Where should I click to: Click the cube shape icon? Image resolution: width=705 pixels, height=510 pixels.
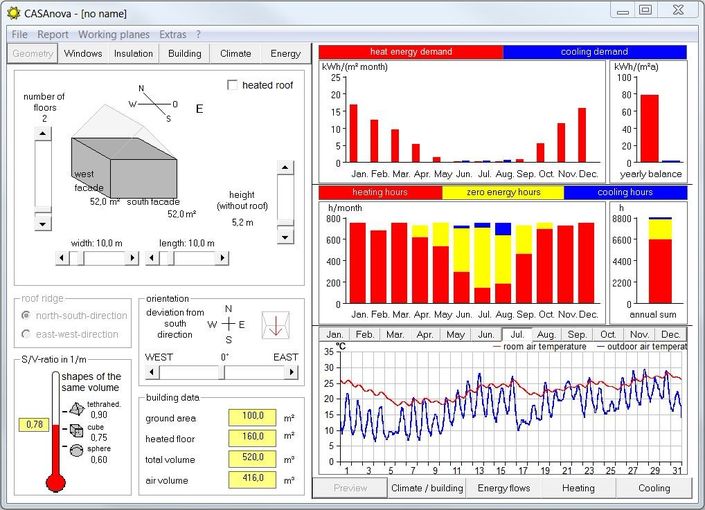tap(76, 430)
